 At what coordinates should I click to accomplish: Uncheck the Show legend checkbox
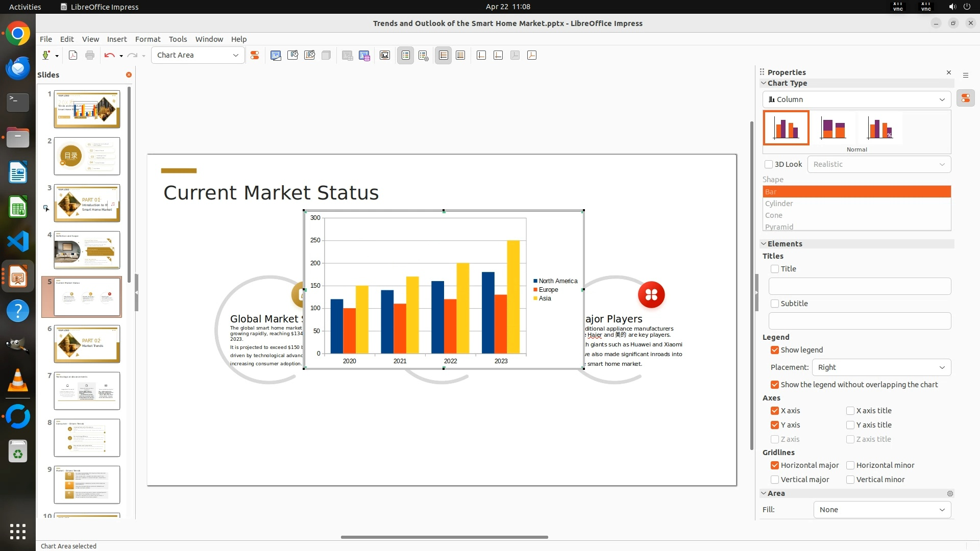(775, 350)
